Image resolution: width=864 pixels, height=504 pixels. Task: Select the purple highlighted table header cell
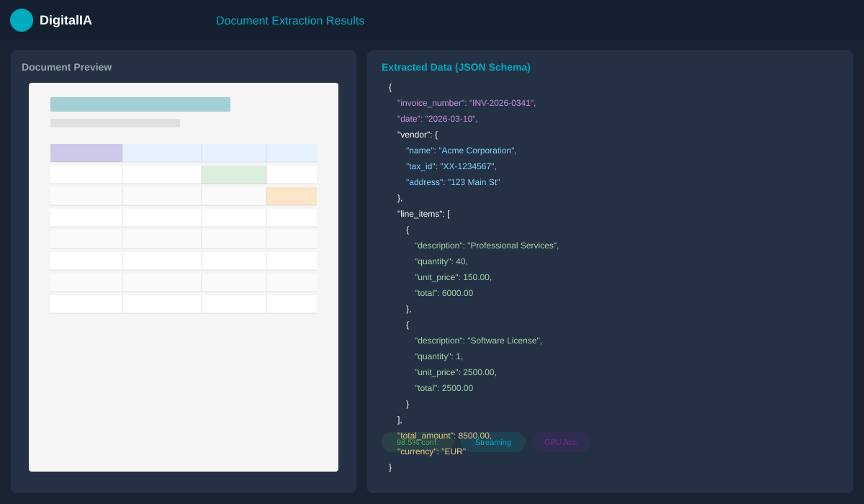(x=86, y=153)
